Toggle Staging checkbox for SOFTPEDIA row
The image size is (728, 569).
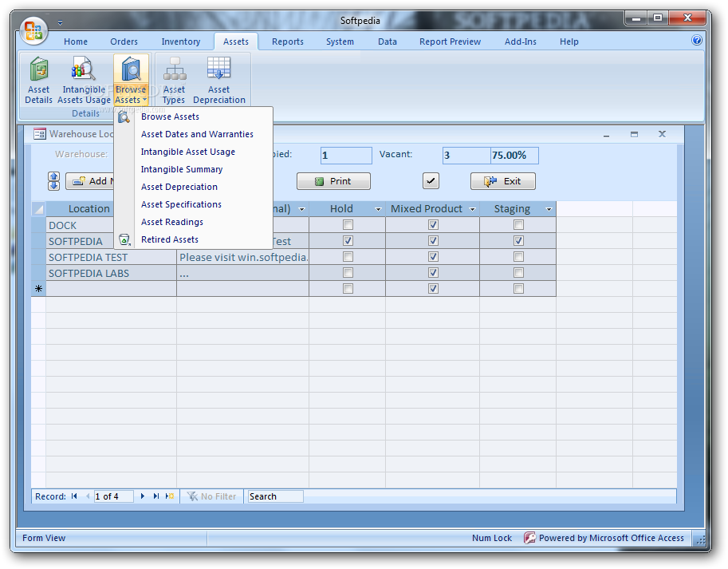518,240
